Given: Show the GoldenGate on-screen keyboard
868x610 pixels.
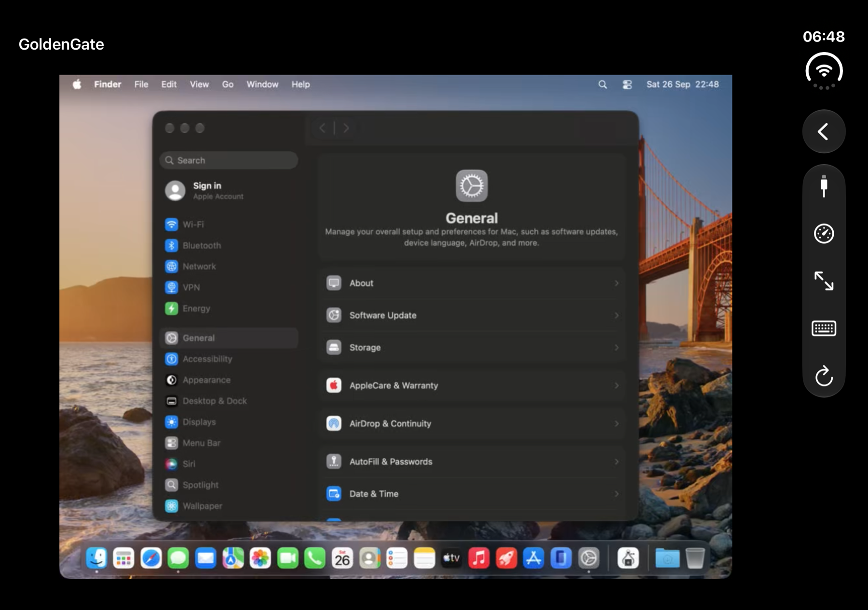Looking at the screenshot, I should pos(824,329).
